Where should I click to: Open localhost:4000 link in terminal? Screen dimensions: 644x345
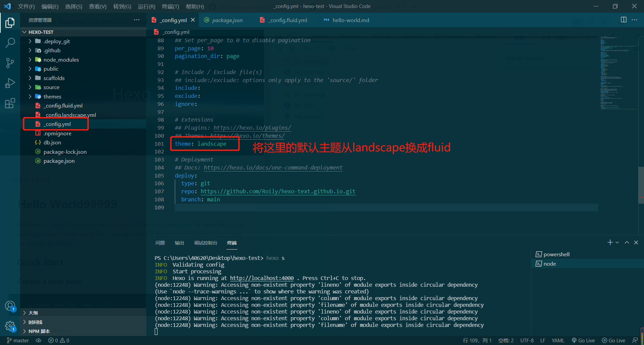click(x=262, y=278)
